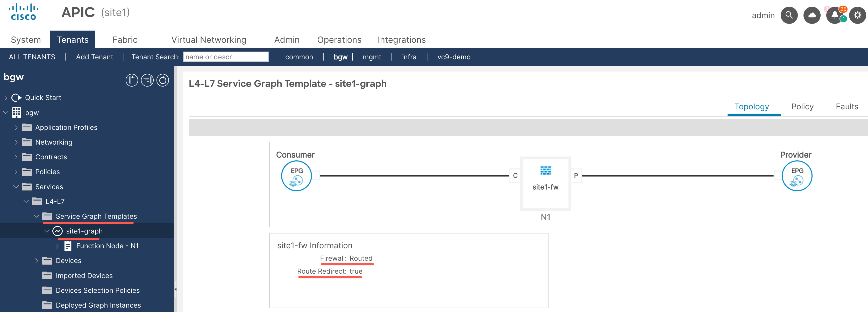The width and height of the screenshot is (868, 312).
Task: Open the Fabric menu tab
Action: click(125, 40)
